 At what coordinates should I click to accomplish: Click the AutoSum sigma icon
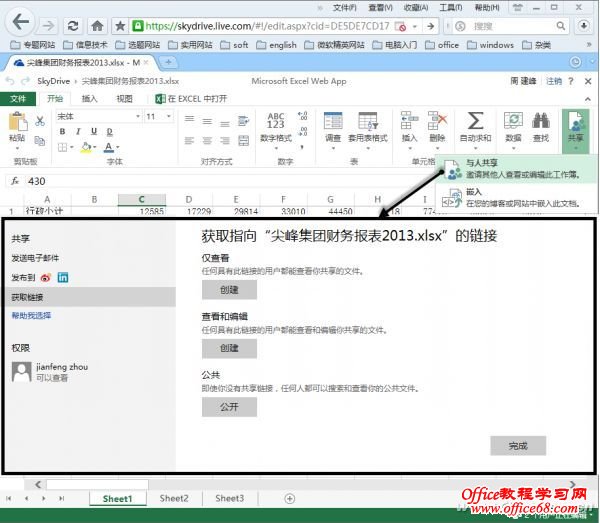click(x=475, y=122)
